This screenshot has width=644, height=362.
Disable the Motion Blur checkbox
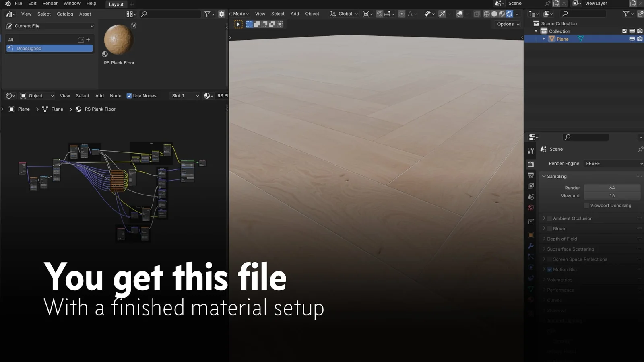pos(549,269)
